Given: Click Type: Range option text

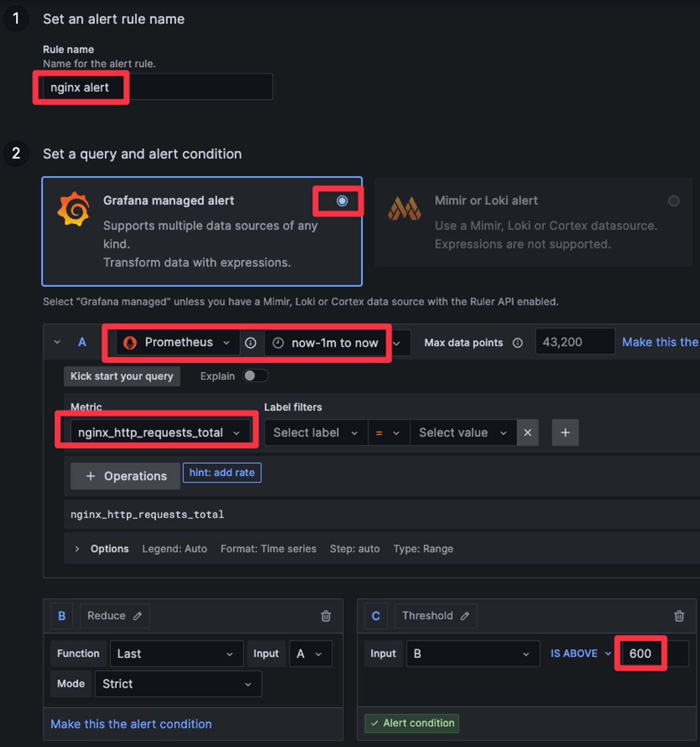Looking at the screenshot, I should tap(423, 549).
